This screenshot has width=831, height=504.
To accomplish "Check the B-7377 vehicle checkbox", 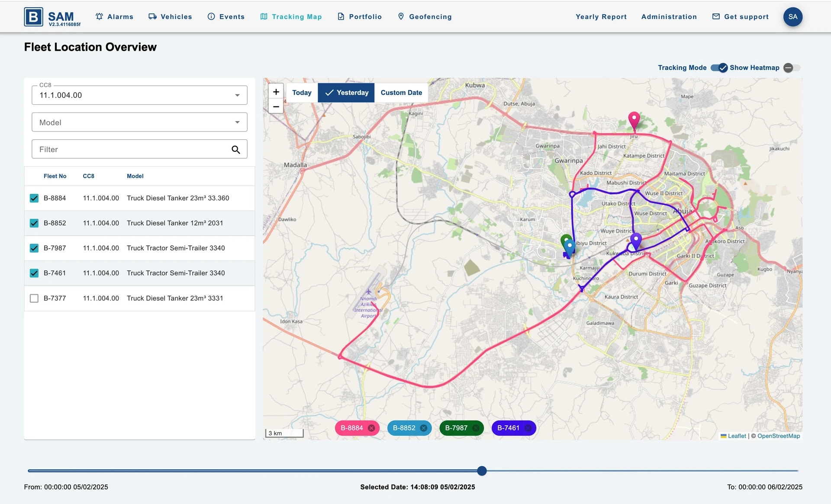I will (x=34, y=298).
